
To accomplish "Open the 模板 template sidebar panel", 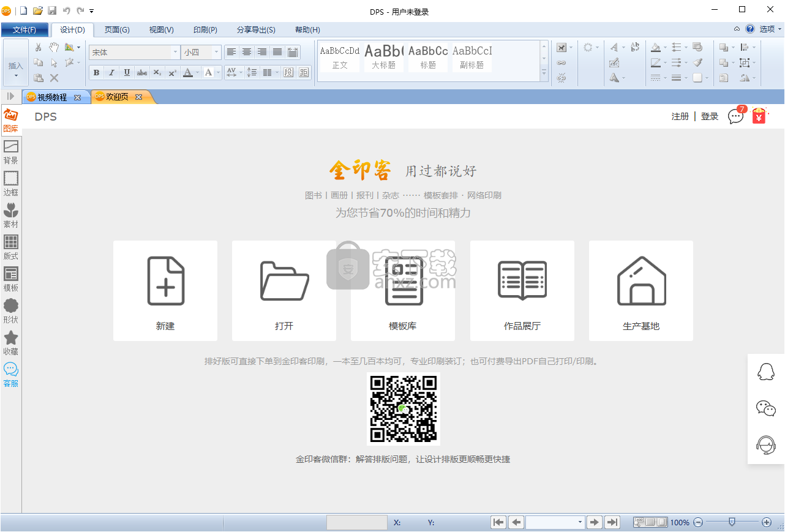I will (x=11, y=280).
